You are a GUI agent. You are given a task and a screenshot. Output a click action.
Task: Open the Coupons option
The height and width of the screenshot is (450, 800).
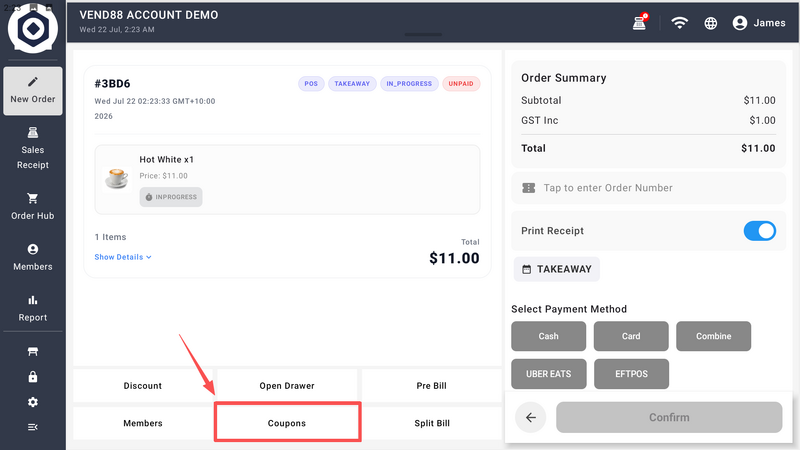(287, 423)
